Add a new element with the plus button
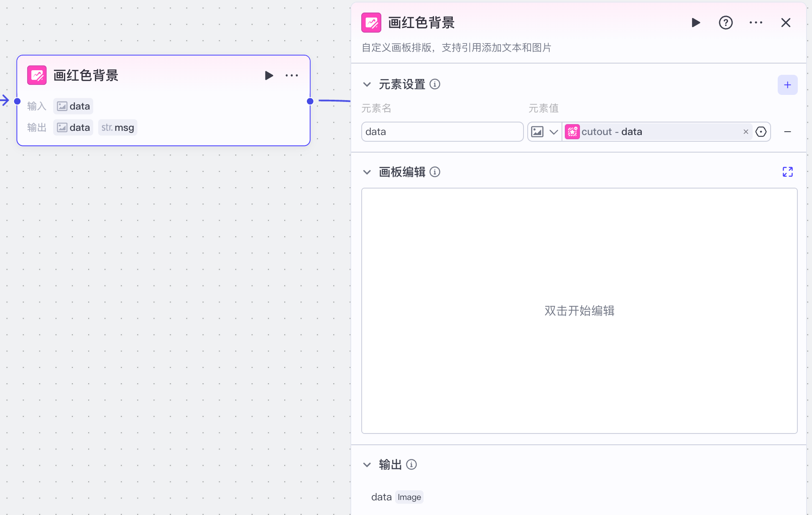This screenshot has height=515, width=812. [787, 85]
